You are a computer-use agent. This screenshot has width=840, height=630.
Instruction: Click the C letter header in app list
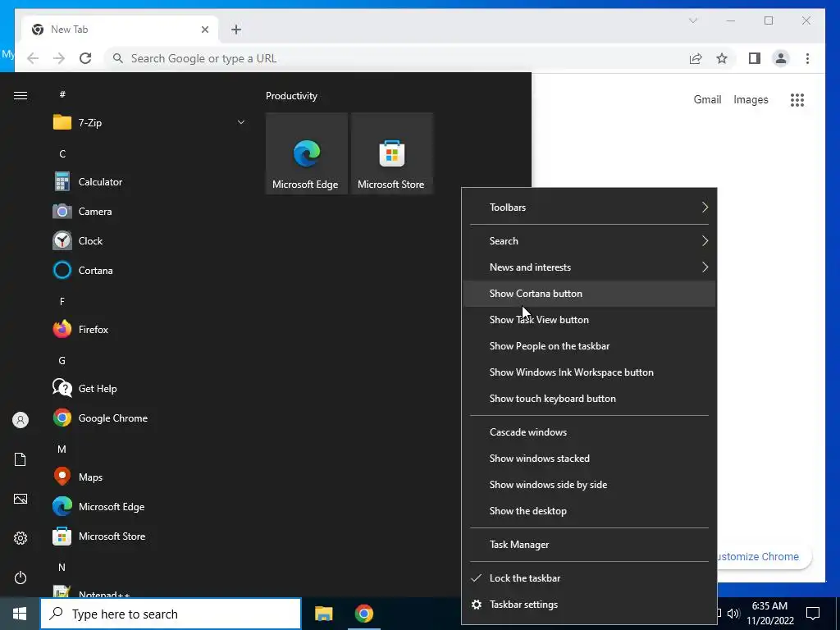pyautogui.click(x=62, y=154)
